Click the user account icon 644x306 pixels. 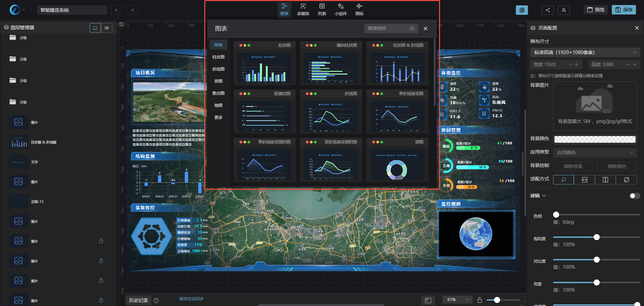(563, 10)
